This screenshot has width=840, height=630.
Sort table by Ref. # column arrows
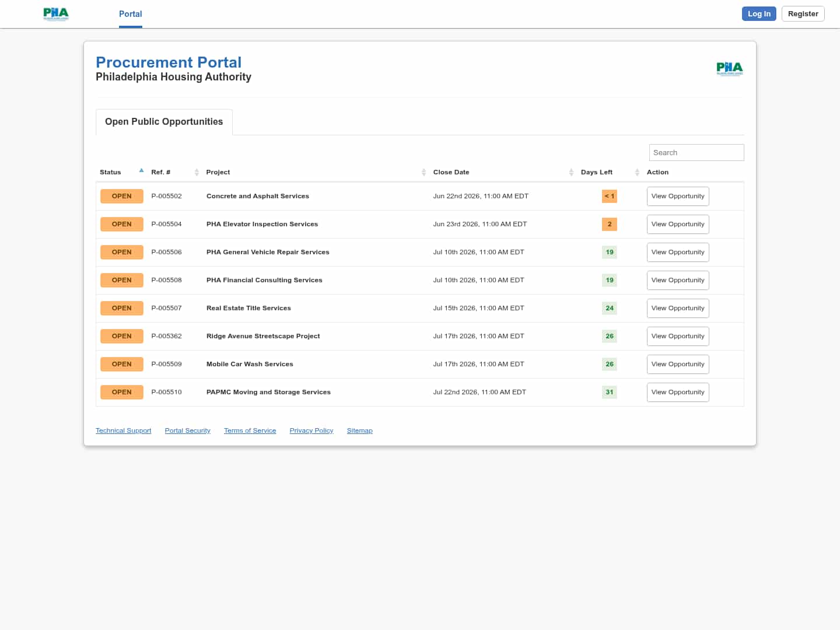(197, 172)
